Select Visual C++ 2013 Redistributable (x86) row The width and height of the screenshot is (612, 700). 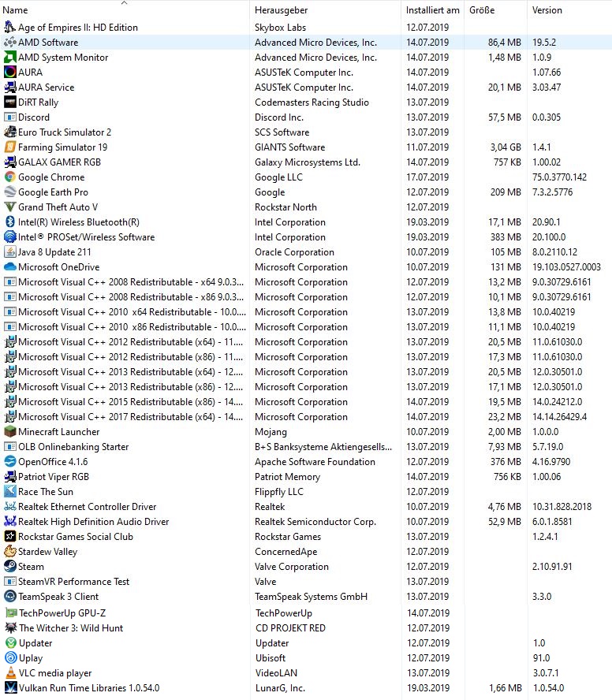306,386
